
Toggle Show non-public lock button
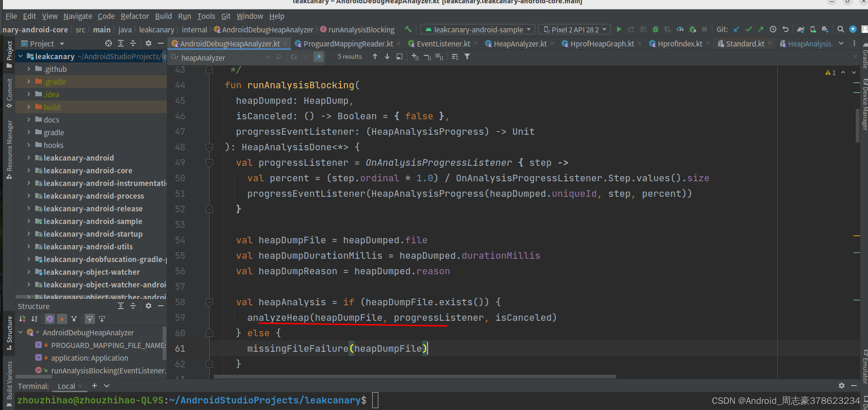[x=62, y=319]
